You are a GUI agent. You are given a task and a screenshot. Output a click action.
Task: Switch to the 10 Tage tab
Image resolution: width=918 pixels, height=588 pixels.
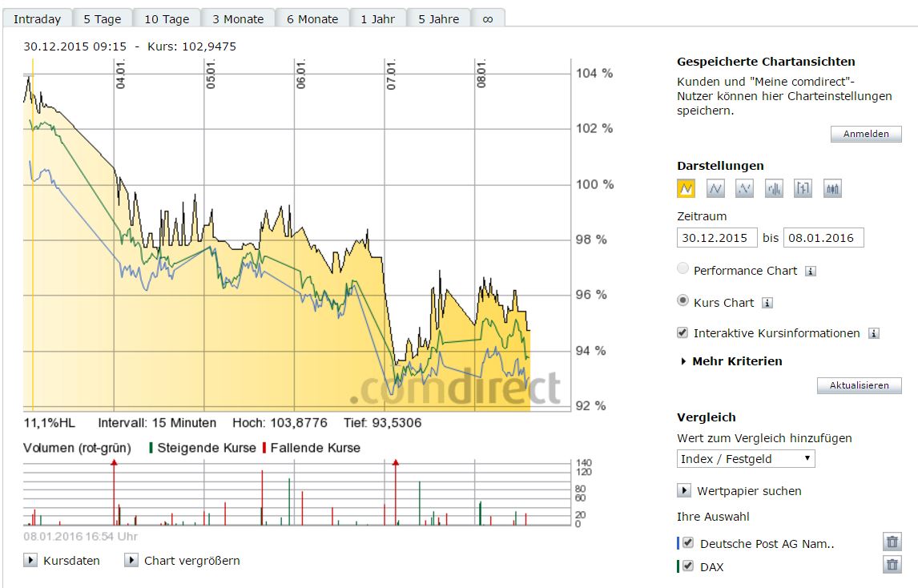click(167, 18)
